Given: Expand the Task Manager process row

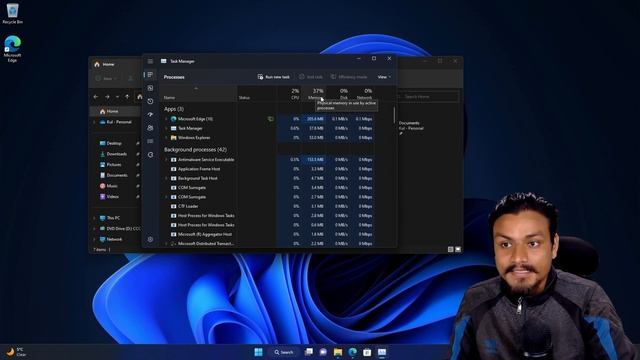Looking at the screenshot, I should click(166, 128).
